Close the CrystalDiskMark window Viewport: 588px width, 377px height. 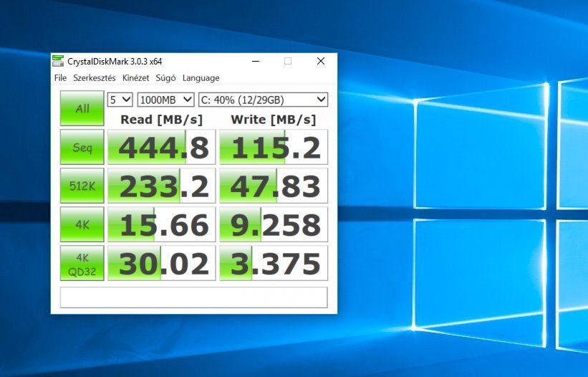pos(321,61)
